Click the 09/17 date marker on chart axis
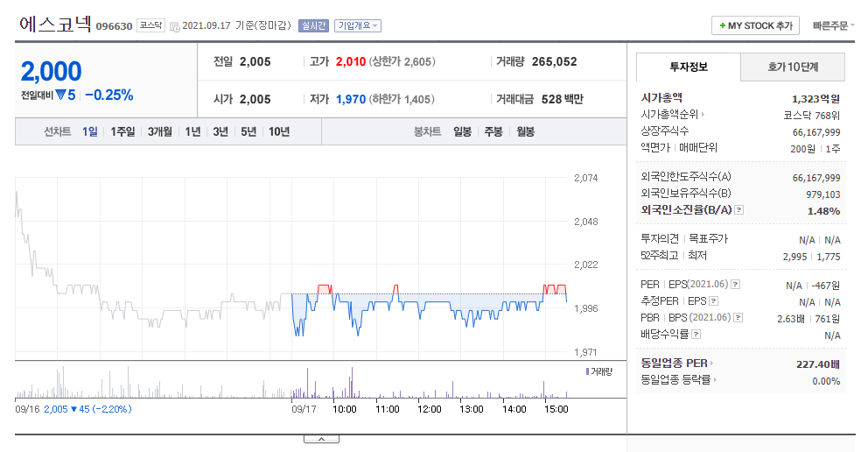868x452 pixels. point(304,409)
